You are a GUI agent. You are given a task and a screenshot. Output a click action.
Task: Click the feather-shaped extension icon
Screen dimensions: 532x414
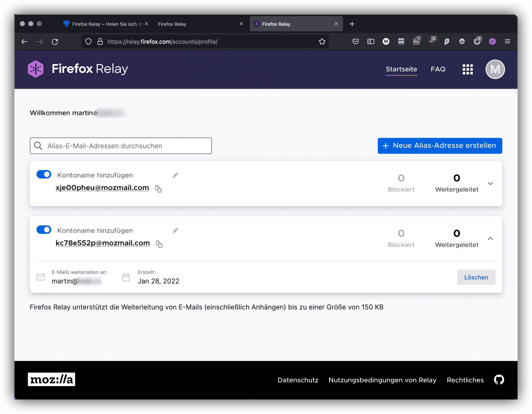click(447, 41)
